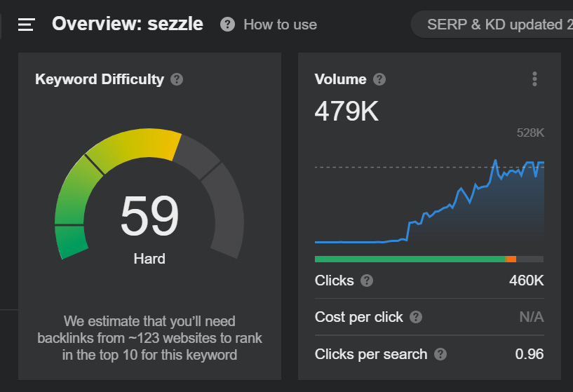Click the Clicks help icon
573x392 pixels.
coord(367,281)
